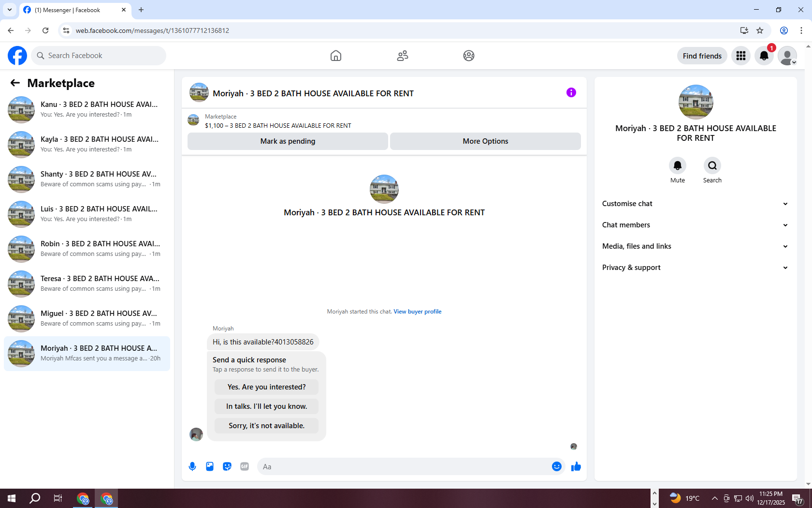Viewport: 812px width, 508px height.
Task: Send a thumbs-up like
Action: [x=576, y=466]
